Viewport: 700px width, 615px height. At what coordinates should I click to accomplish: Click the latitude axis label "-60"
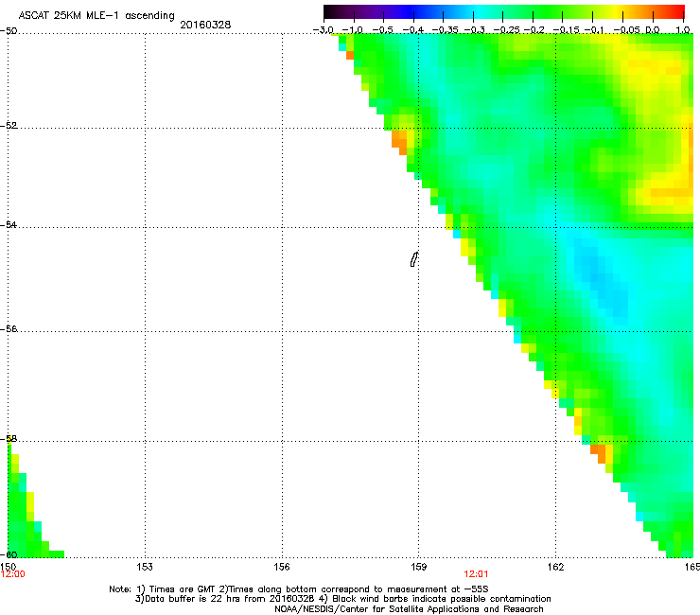9,554
